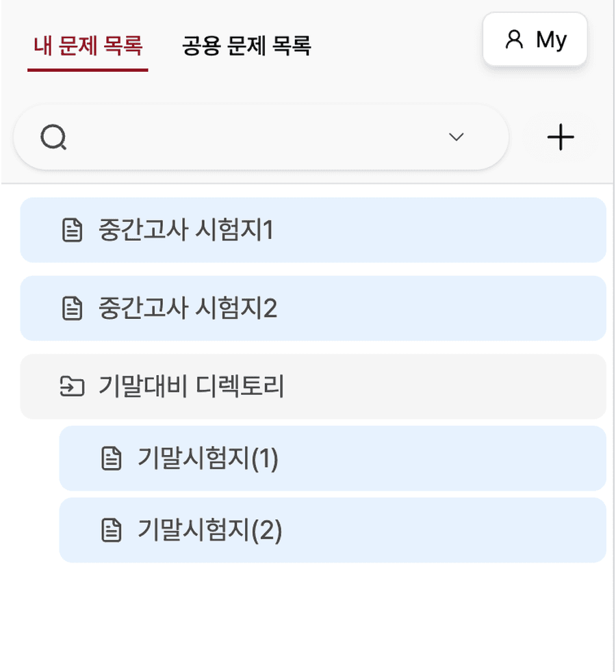
Task: Click folder icon of 기말대비 디렉토리
Action: pos(72,386)
